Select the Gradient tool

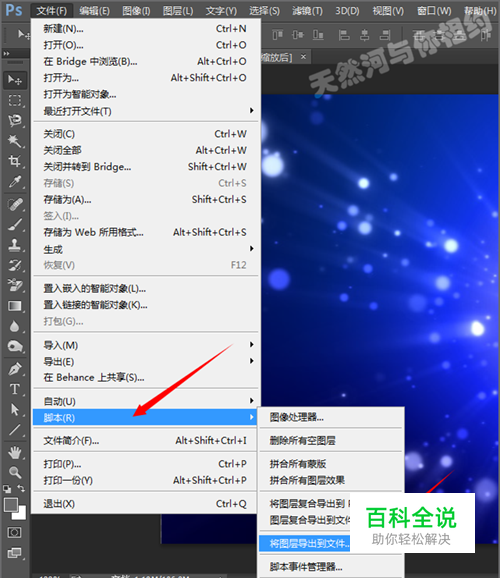click(x=15, y=306)
